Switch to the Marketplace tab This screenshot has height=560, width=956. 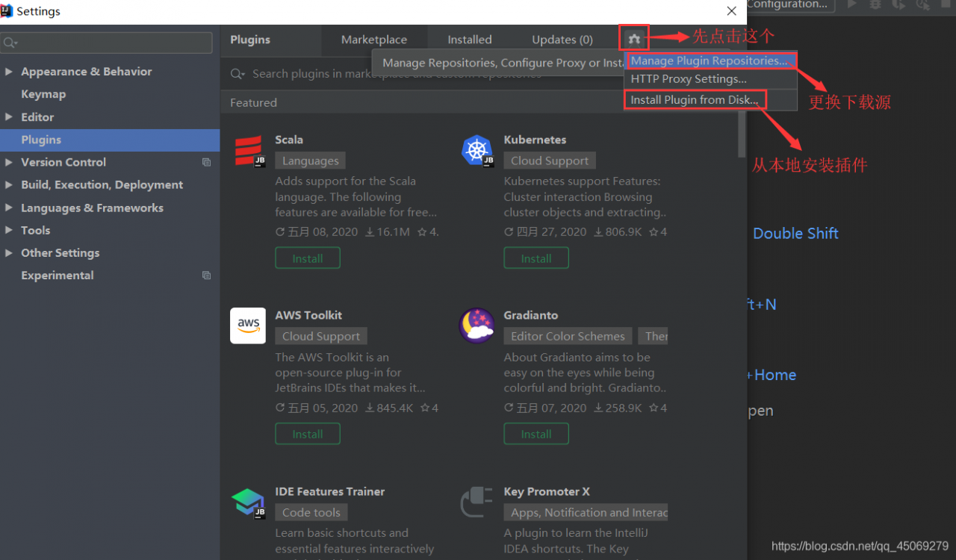tap(374, 40)
